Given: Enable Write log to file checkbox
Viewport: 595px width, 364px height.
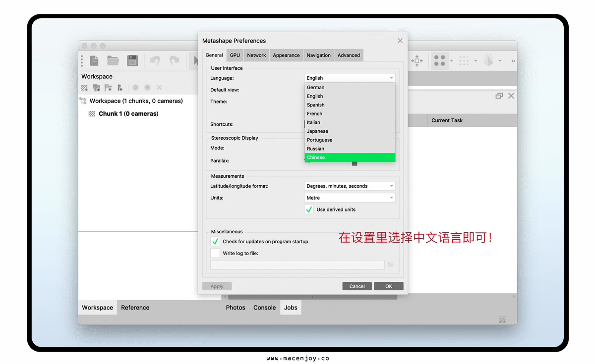Looking at the screenshot, I should [x=215, y=253].
